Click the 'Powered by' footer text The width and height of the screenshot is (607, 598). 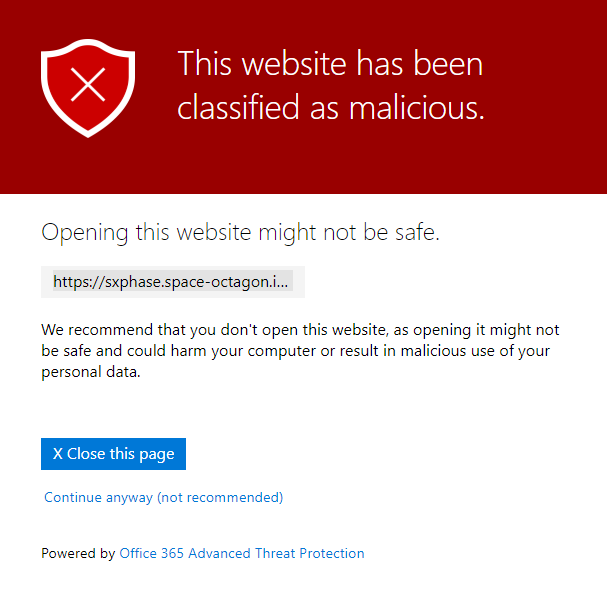click(77, 553)
